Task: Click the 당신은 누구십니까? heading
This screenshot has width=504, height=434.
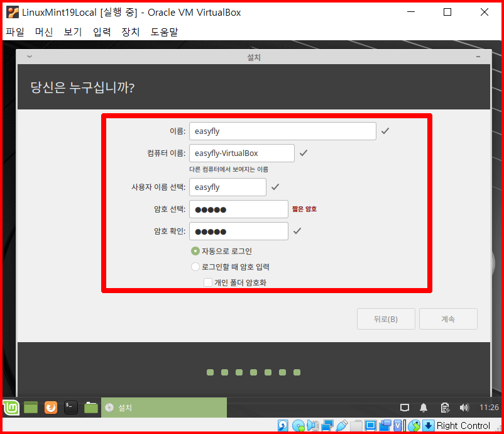Action: pos(82,87)
